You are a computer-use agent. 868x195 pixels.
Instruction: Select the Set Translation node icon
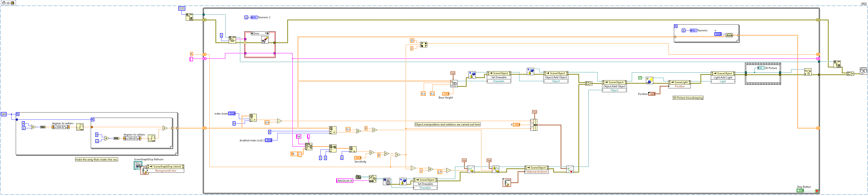pyautogui.click(x=570, y=169)
